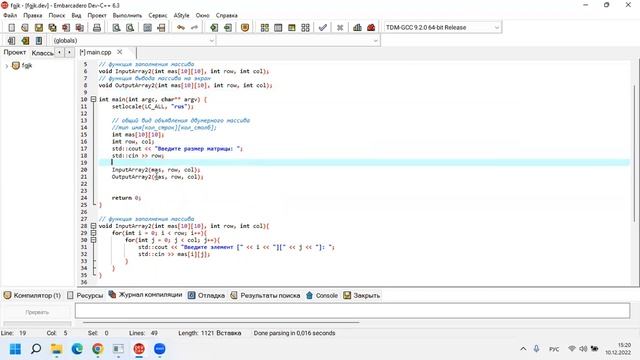Click the first icon in the second toolbar row

11,40
